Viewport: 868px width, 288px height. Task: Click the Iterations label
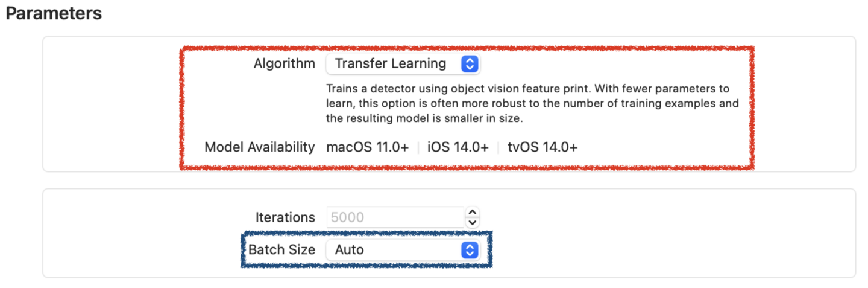pyautogui.click(x=285, y=217)
